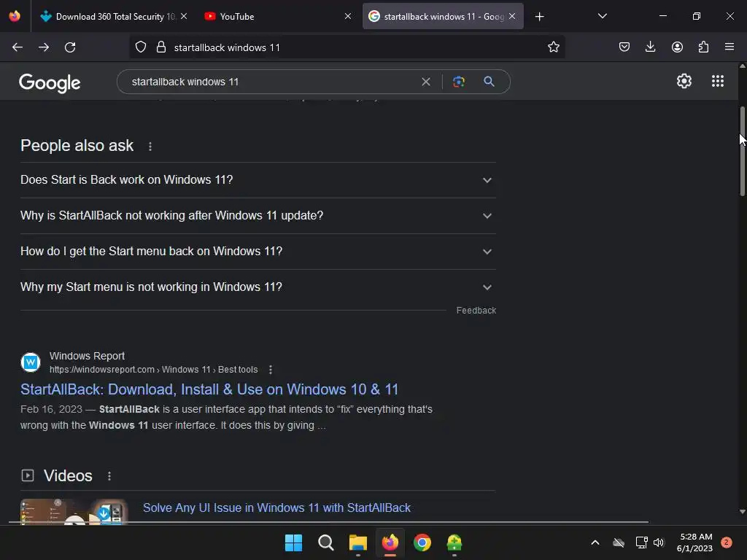Go back using the browser back arrow
The height and width of the screenshot is (560, 747).
18,47
